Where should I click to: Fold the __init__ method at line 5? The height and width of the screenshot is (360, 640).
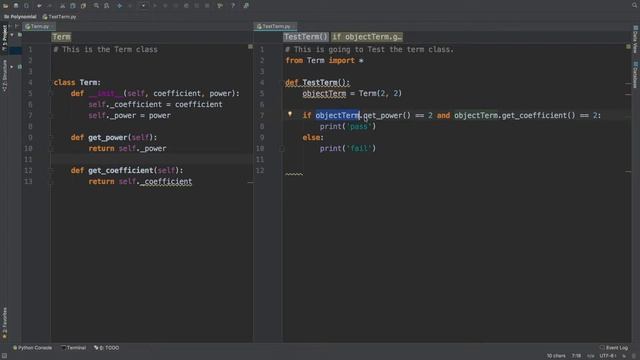pos(52,93)
